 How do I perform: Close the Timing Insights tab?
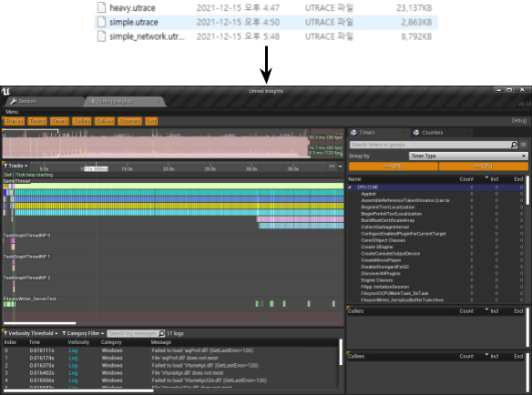[159, 101]
